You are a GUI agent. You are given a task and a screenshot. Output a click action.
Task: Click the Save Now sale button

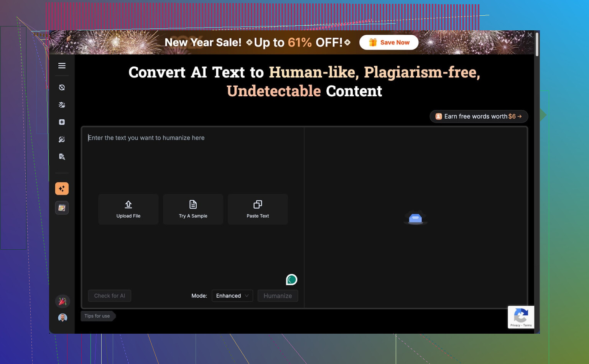pyautogui.click(x=389, y=43)
